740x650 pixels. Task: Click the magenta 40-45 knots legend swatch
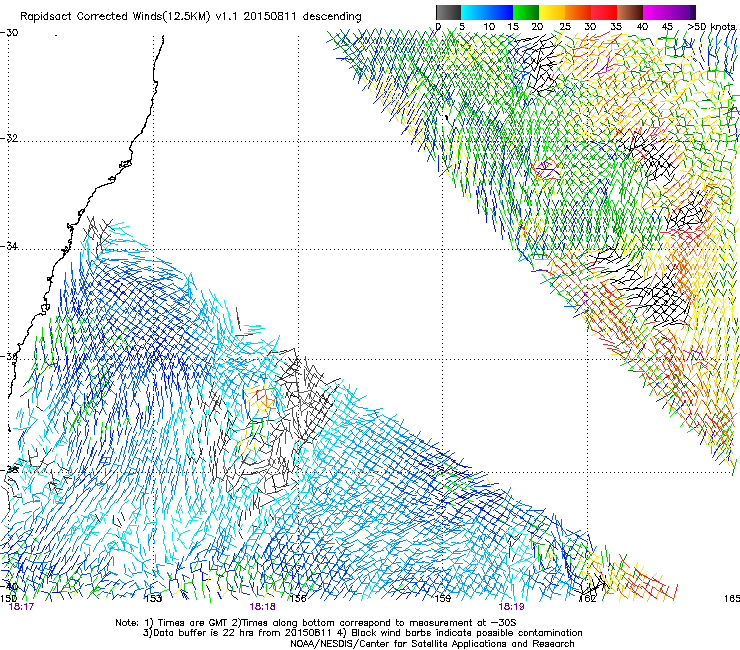(656, 12)
